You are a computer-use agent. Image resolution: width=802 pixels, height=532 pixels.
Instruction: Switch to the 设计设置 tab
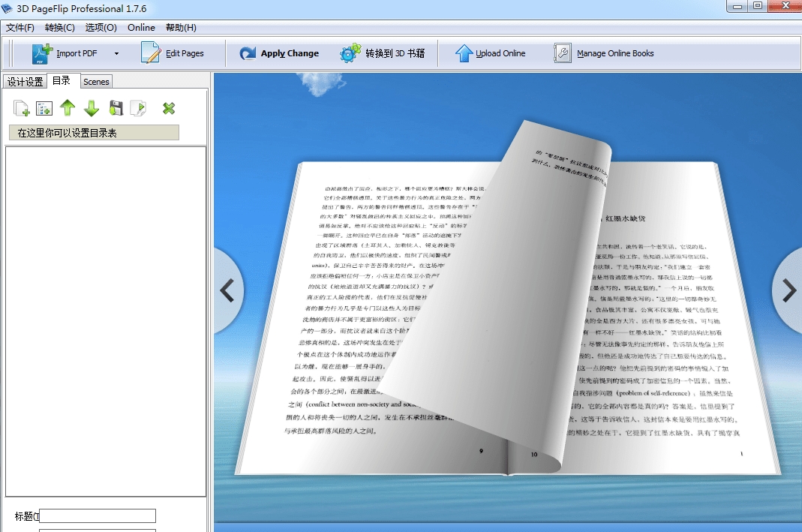(25, 80)
